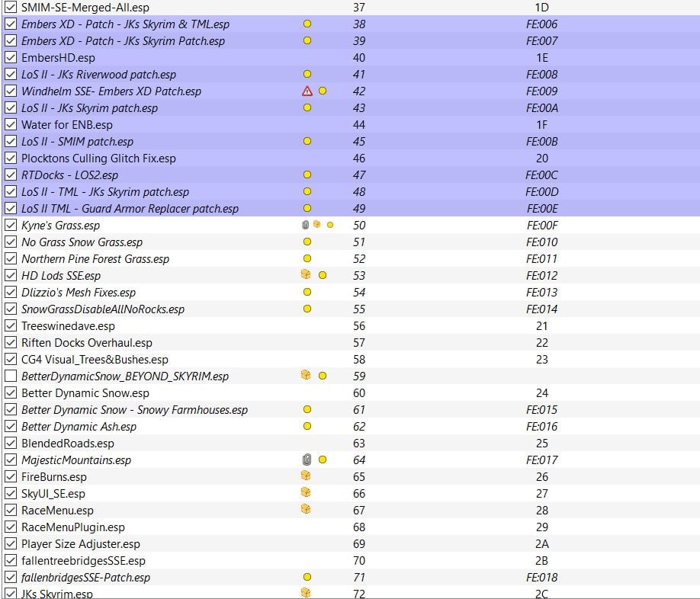The image size is (700, 599).
Task: Click the archive box icon on Kyne's Grass.esp
Action: click(x=317, y=224)
